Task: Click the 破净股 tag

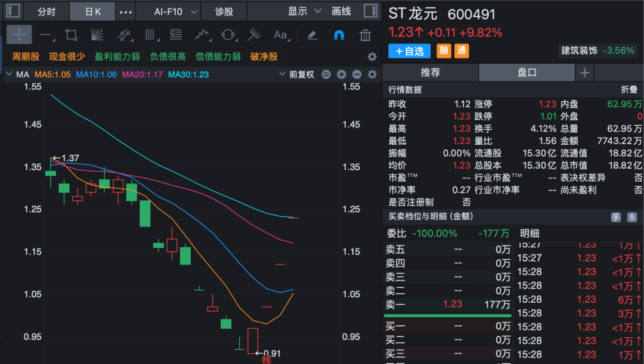Action: (264, 57)
